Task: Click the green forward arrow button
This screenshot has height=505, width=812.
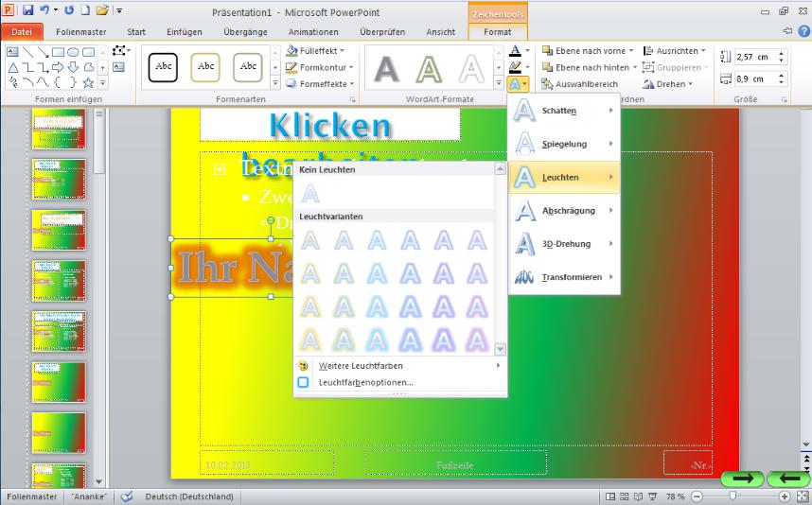Action: pos(742,479)
